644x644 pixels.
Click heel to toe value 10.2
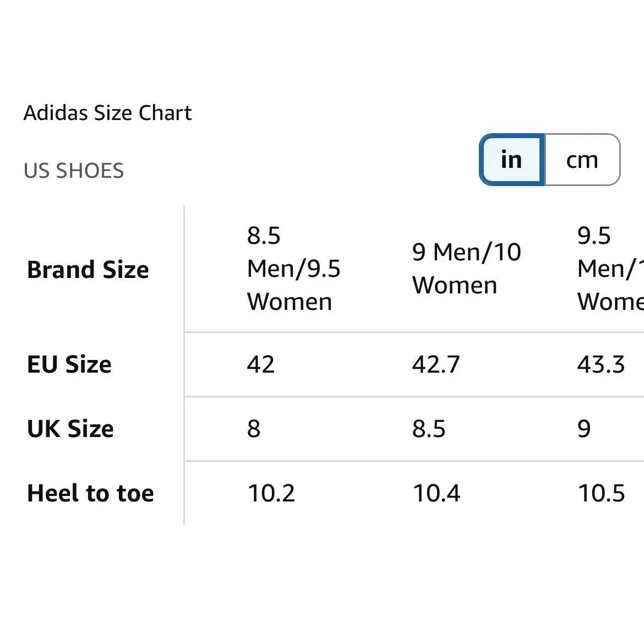pos(271,493)
